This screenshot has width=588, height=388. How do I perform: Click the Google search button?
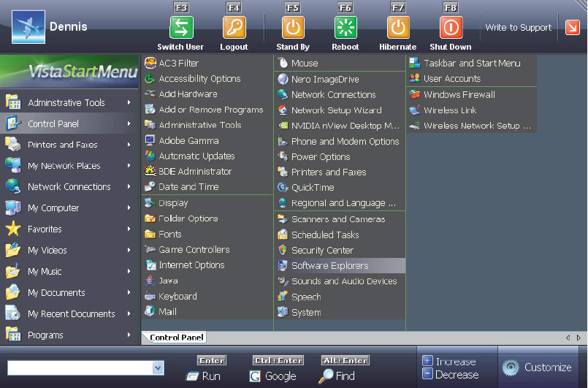pos(273,376)
